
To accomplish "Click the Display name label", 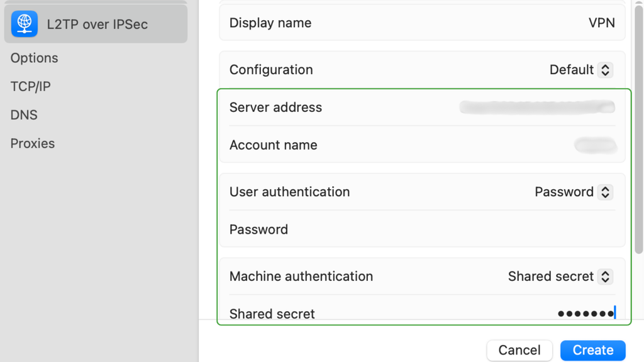I will 270,23.
